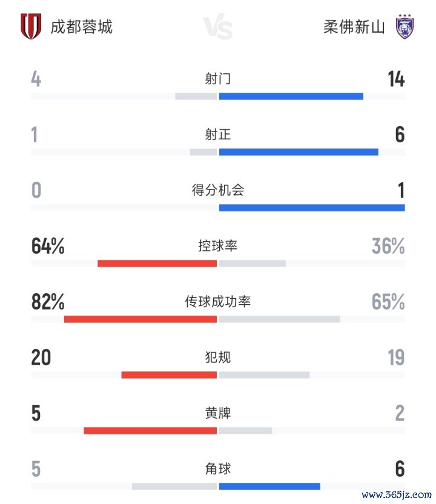The height and width of the screenshot is (504, 436).
Task: Select the 角球 stat label
Action: (x=217, y=469)
